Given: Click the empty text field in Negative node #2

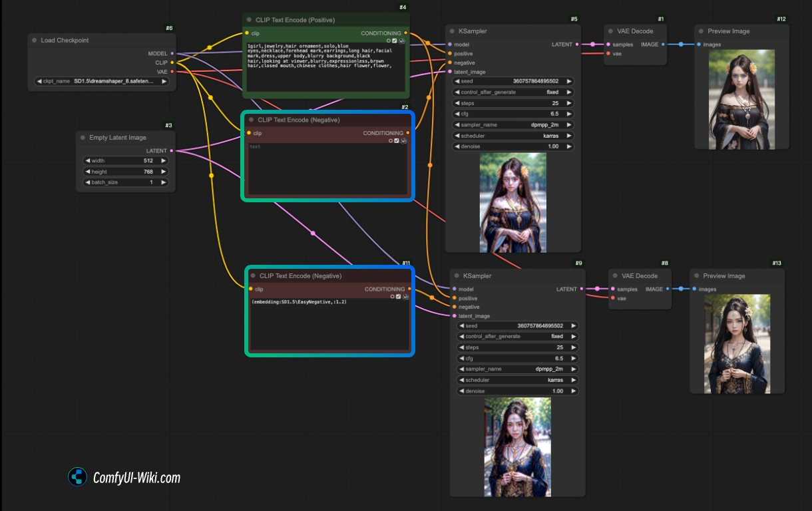Looking at the screenshot, I should point(326,166).
